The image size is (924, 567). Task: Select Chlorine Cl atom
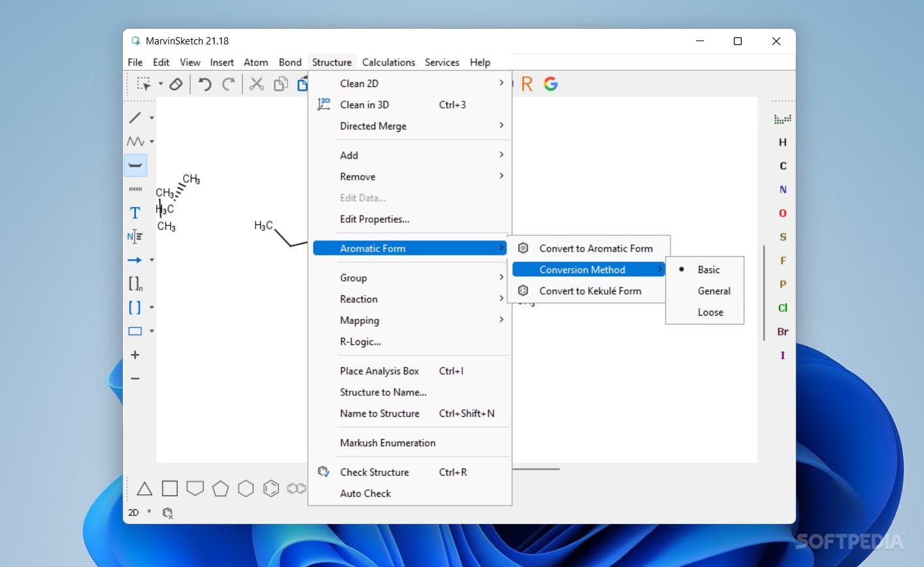(x=783, y=308)
